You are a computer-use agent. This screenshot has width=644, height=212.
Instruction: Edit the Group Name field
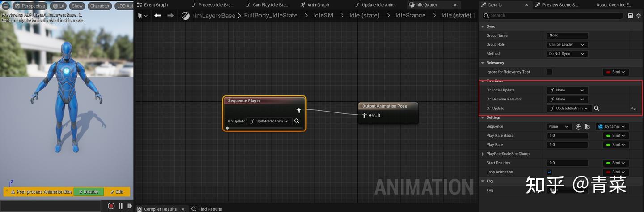568,35
